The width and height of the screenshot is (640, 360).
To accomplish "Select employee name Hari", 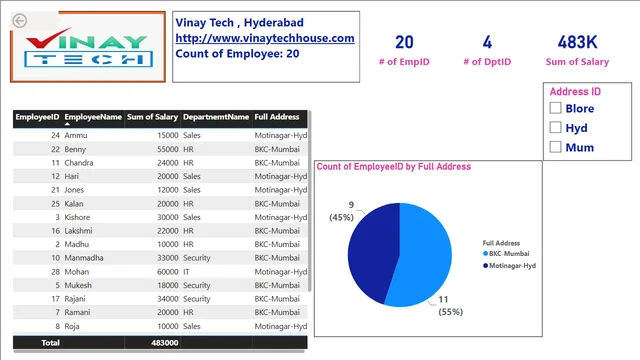I will point(71,176).
